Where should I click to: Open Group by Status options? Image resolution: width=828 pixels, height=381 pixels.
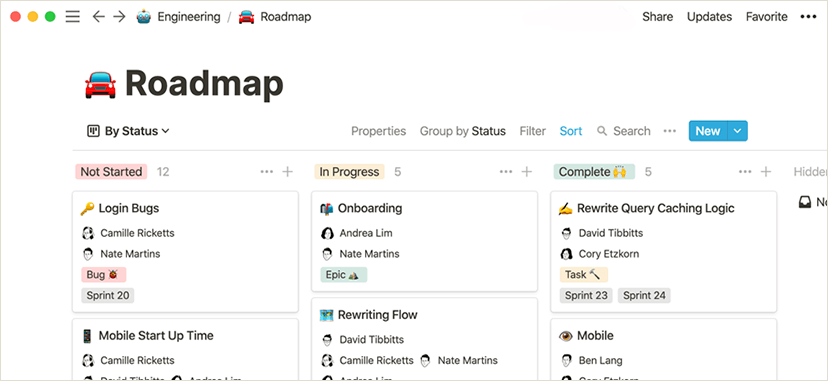coord(463,131)
